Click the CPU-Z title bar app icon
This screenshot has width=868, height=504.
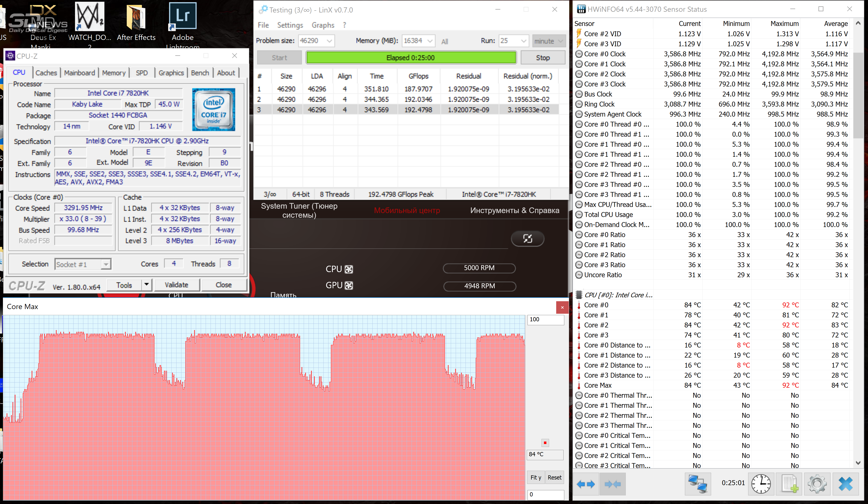point(10,56)
